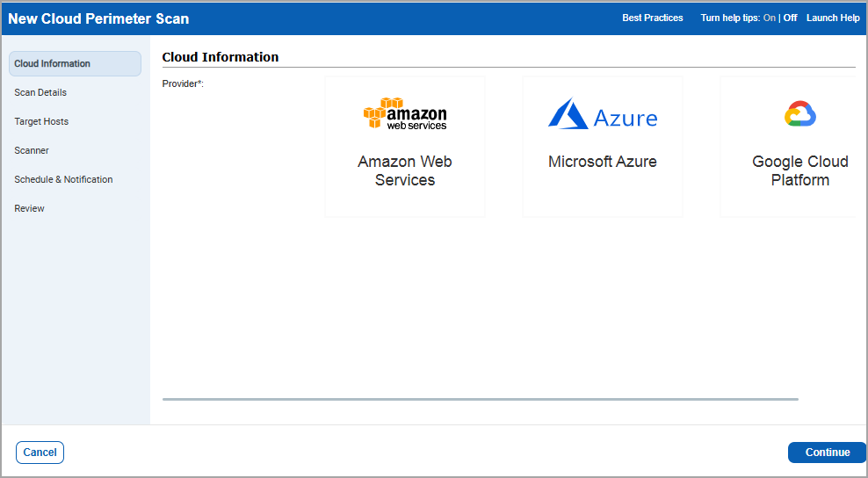Choose the Microsoft Azure provider label
Viewport: 868px width, 478px height.
tap(603, 162)
